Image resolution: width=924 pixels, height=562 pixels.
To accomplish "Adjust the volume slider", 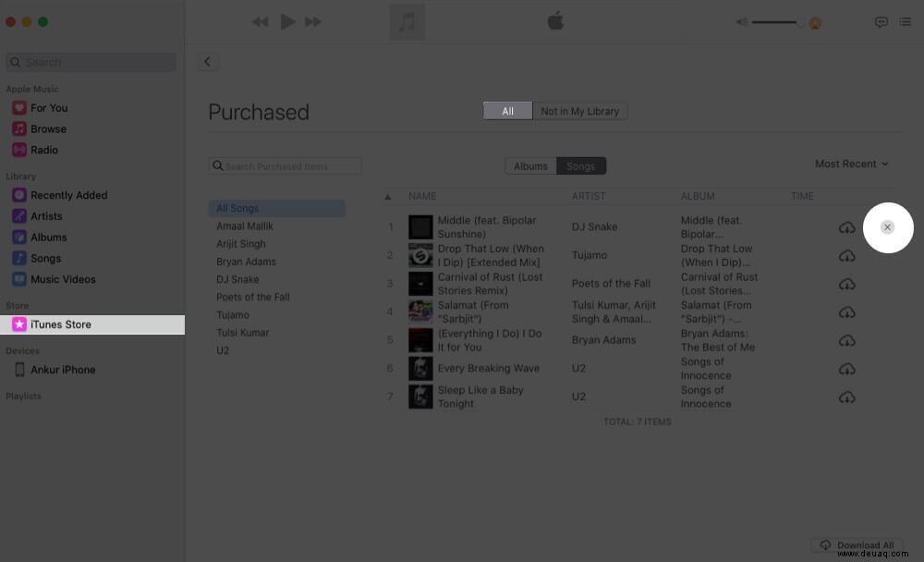I will [777, 22].
